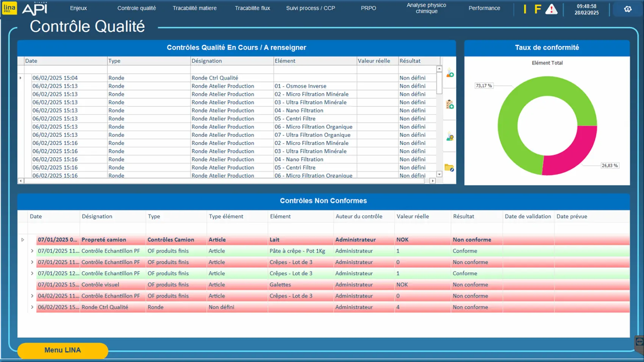Click the yellow I indicator
The image size is (644, 362).
(x=525, y=9)
